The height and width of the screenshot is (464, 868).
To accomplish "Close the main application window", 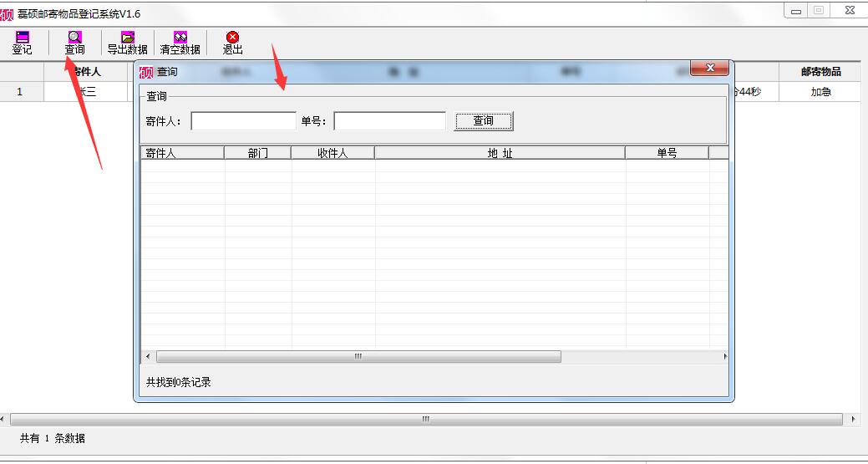I will [x=849, y=11].
